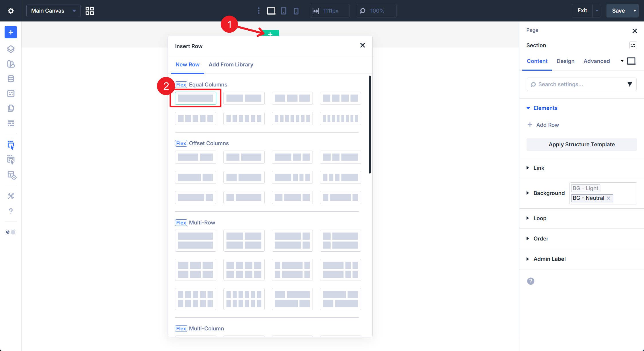Toggle dark mode switch at sidebar bottom
This screenshot has width=644, height=351.
pyautogui.click(x=11, y=232)
